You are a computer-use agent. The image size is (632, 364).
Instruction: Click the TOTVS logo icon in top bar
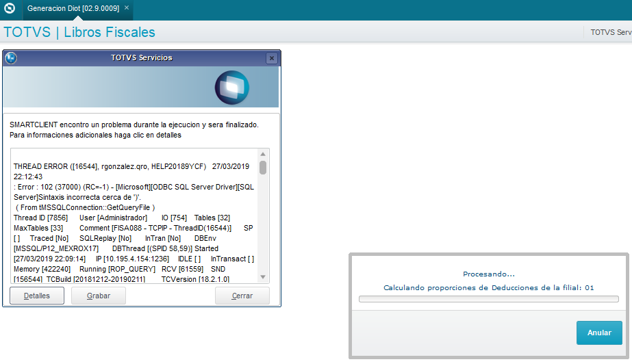click(10, 8)
